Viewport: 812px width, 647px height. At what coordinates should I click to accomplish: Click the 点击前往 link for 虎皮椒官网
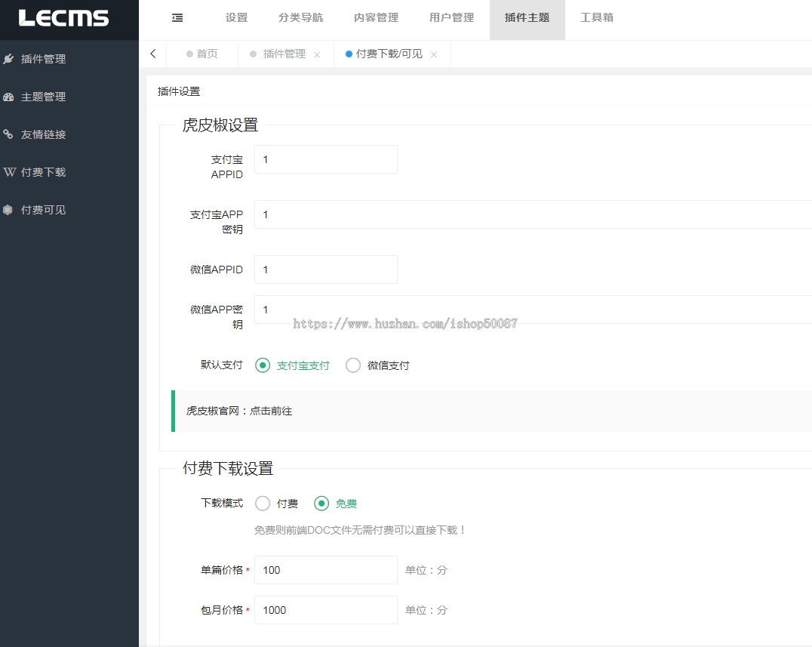271,411
